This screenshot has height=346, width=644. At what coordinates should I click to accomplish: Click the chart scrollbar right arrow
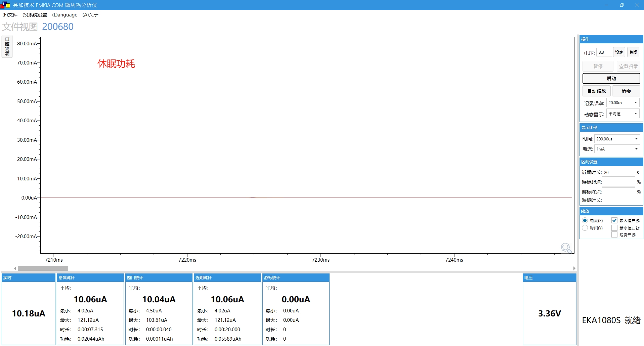(x=574, y=268)
